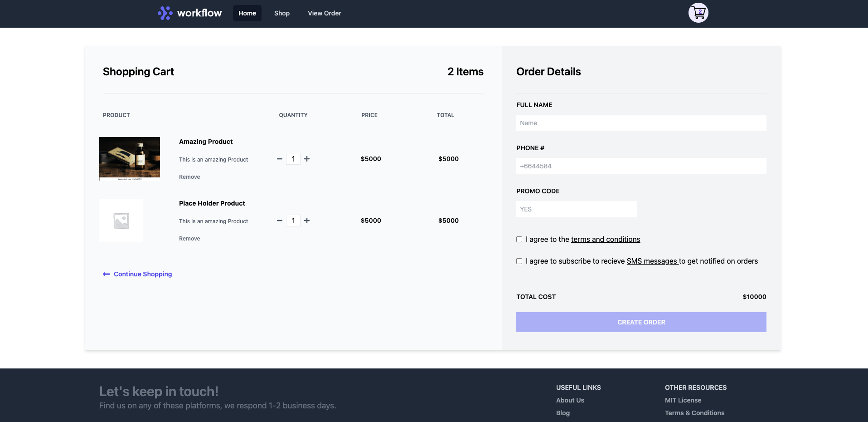Click the Continue Shopping left arrow icon
Viewport: 868px width, 422px height.
107,274
